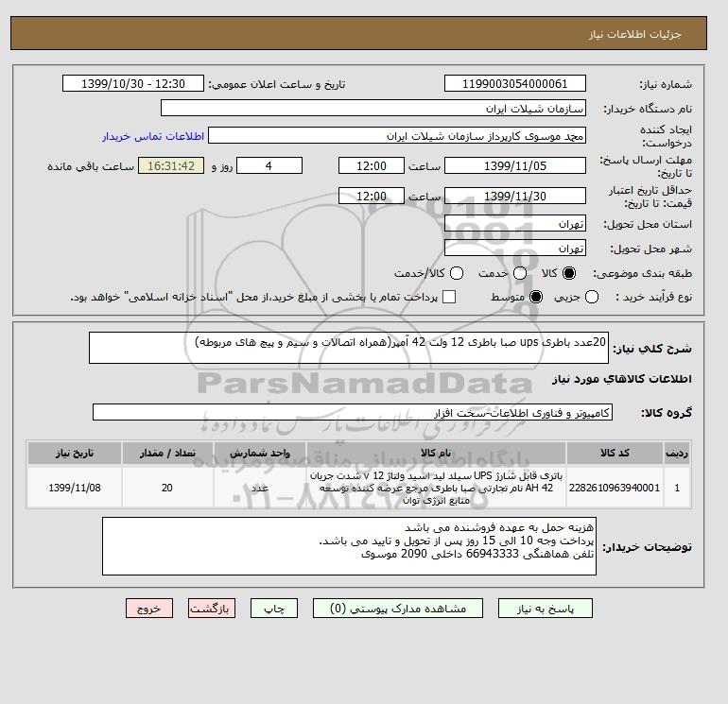Click the delivery city field تهران
Image resolution: width=728 pixels, height=704 pixels.
[x=515, y=249]
